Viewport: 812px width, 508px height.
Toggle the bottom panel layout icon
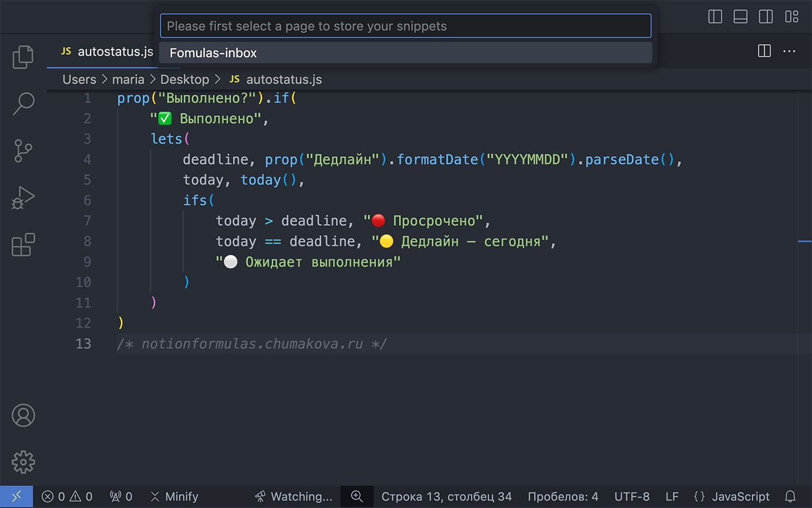[740, 16]
